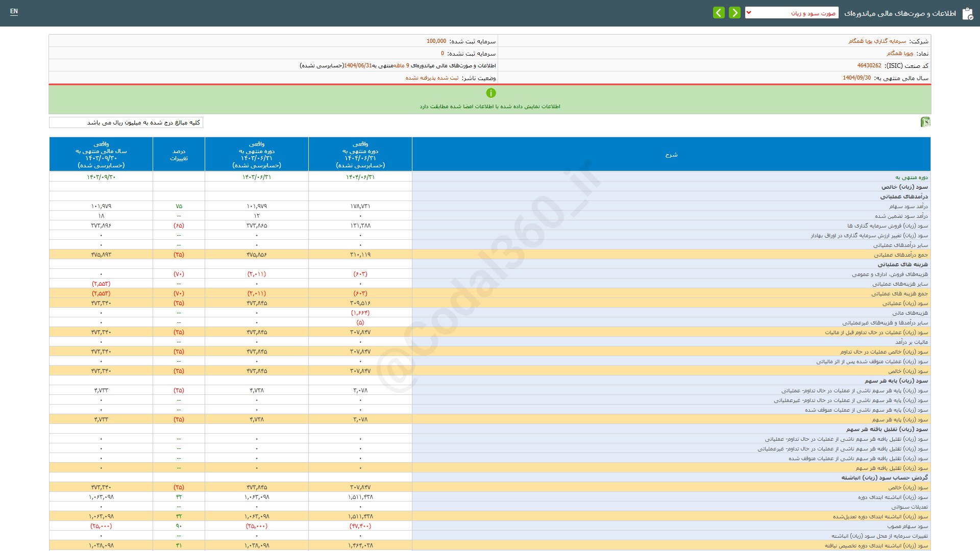Click publisher status ثبت شده پذیرفته نشده
Screen dimensions: 980x551
click(432, 78)
